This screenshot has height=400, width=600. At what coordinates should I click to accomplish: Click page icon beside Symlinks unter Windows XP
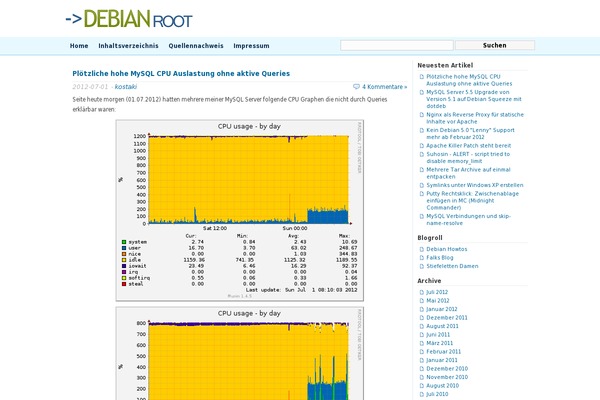(x=422, y=185)
